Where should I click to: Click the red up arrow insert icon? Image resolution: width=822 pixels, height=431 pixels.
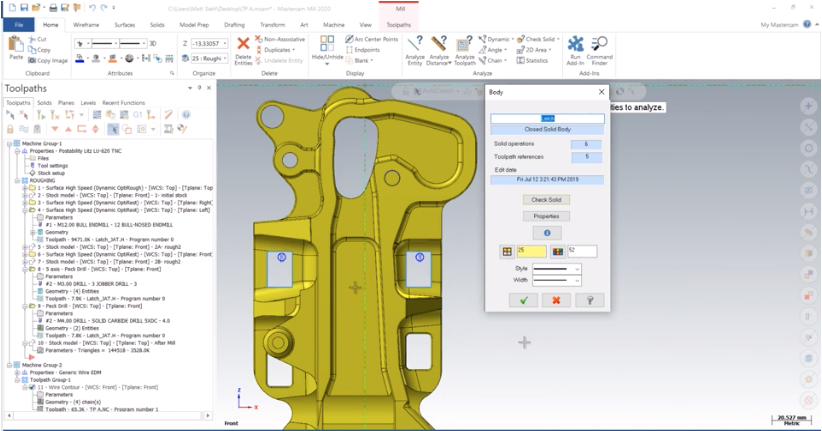pyautogui.click(x=68, y=129)
